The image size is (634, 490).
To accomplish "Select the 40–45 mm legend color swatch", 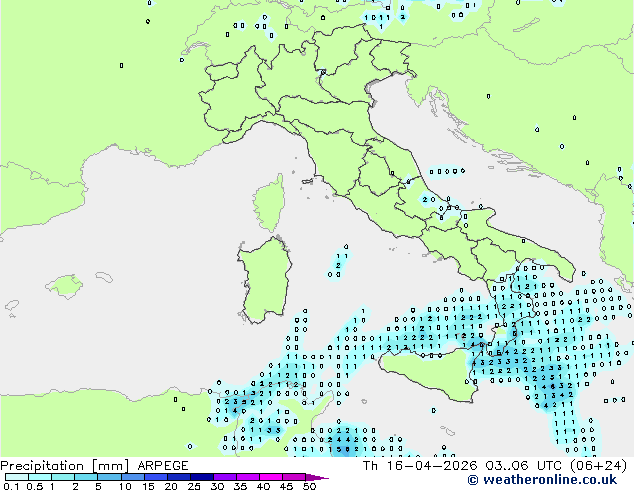I will [x=270, y=477].
